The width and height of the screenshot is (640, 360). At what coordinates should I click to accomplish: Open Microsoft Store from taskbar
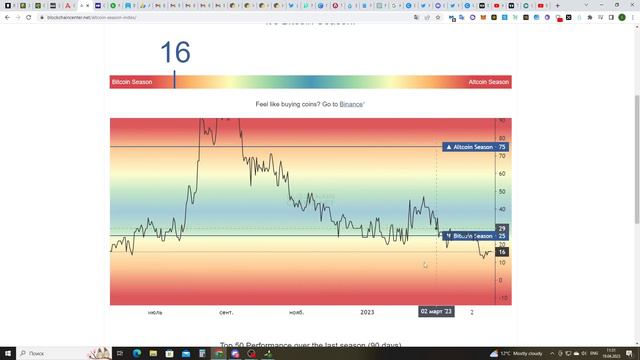169,353
